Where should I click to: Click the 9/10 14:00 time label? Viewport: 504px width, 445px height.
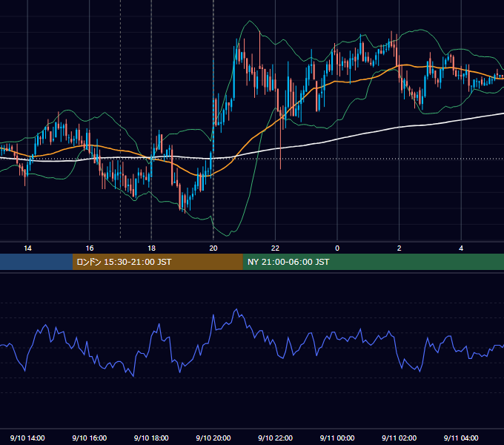click(27, 438)
